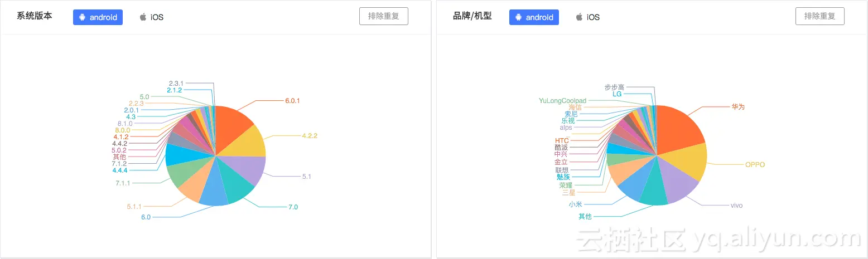Switch to iOS tab in 品牌/机型 panel
Viewport: 868px width, 259px height.
(587, 17)
